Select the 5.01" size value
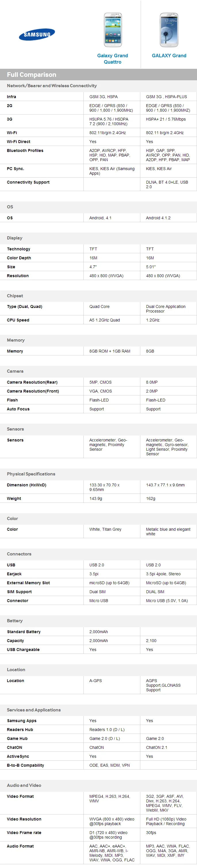 point(151,267)
